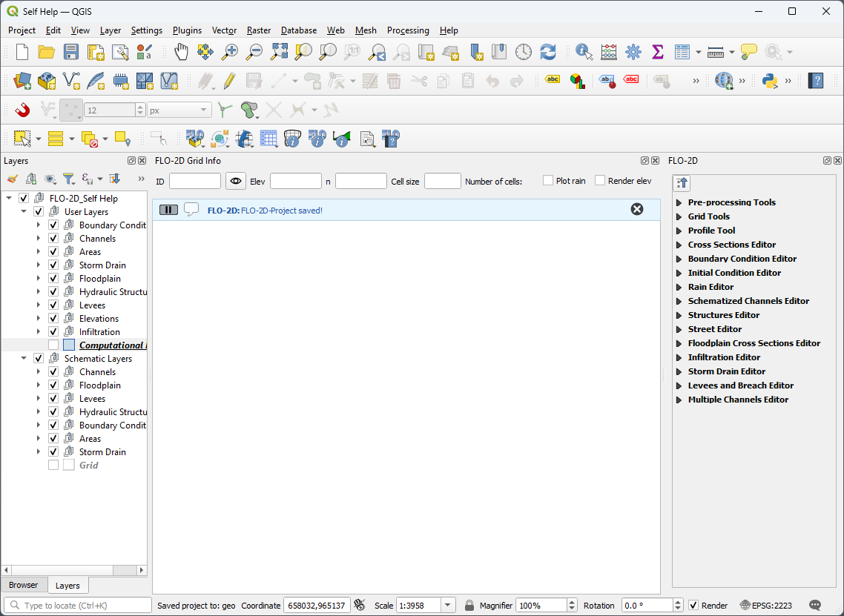Uncheck the Infiltration layer visibility
The image size is (844, 616).
(53, 332)
